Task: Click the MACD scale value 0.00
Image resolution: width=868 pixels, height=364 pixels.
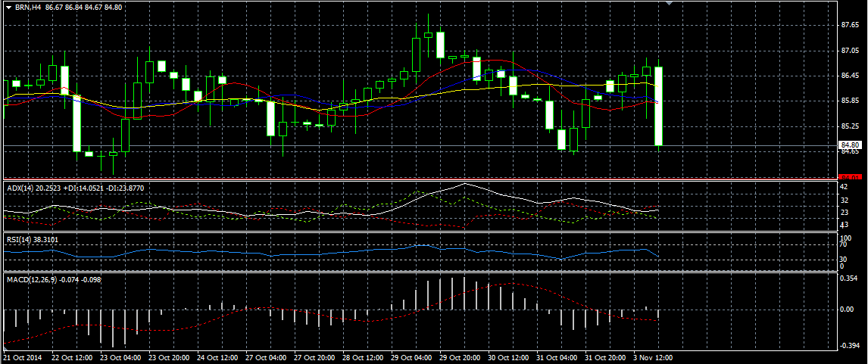Action: pos(848,310)
